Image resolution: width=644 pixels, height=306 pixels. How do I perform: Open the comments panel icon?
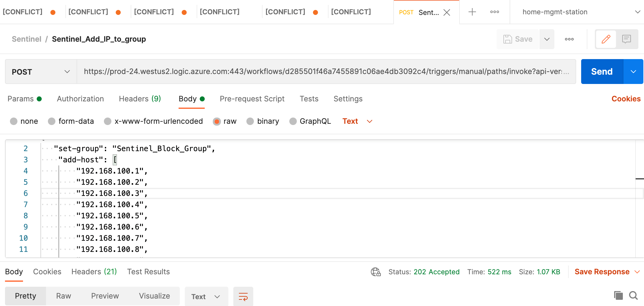626,39
